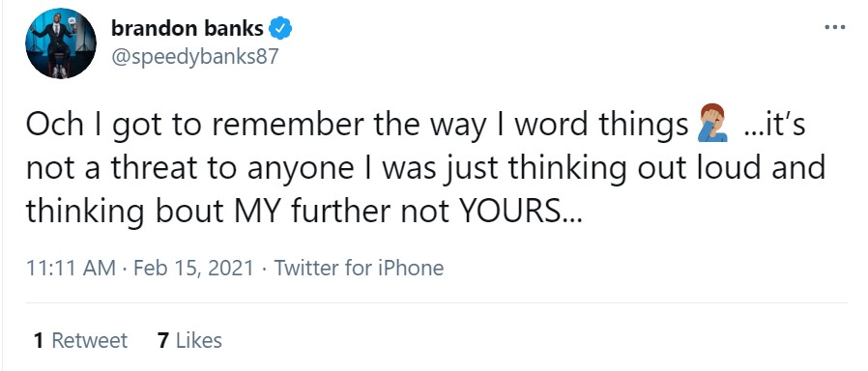Screen dimensions: 868x371
Task: Click the 11:11 AM timestamp
Action: (x=71, y=269)
